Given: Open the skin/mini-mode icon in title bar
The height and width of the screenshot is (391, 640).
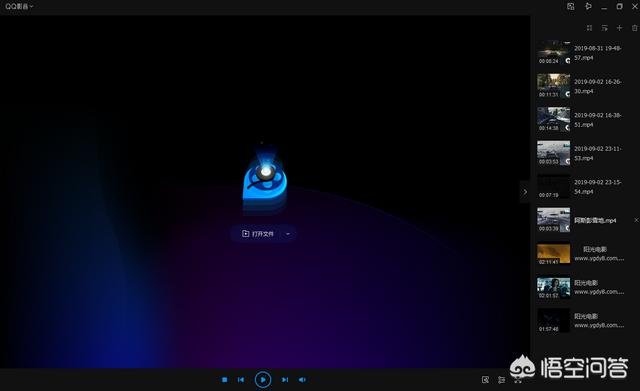Looking at the screenshot, I should pyautogui.click(x=571, y=6).
